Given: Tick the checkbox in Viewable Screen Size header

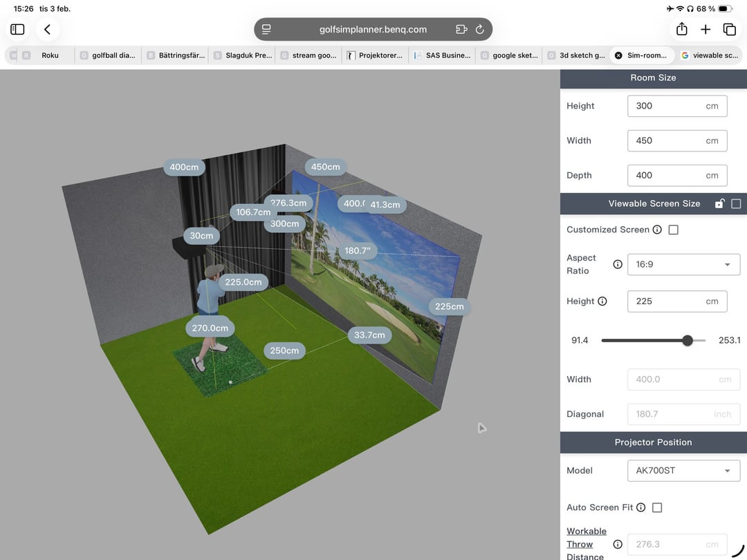Looking at the screenshot, I should click(736, 204).
